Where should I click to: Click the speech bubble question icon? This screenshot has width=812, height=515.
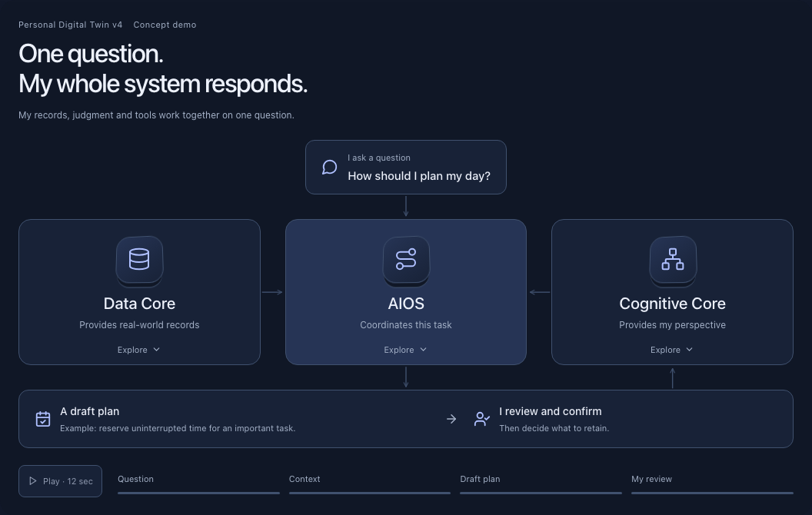329,167
